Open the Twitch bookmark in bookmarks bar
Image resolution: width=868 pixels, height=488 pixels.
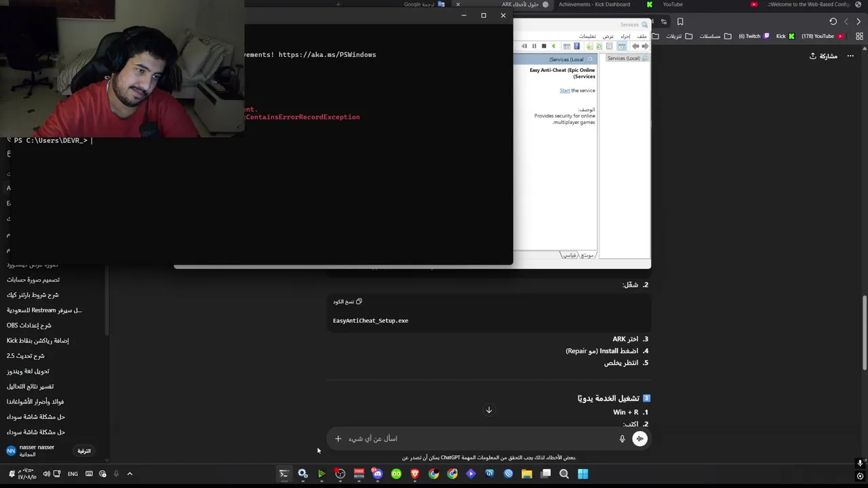tap(754, 36)
